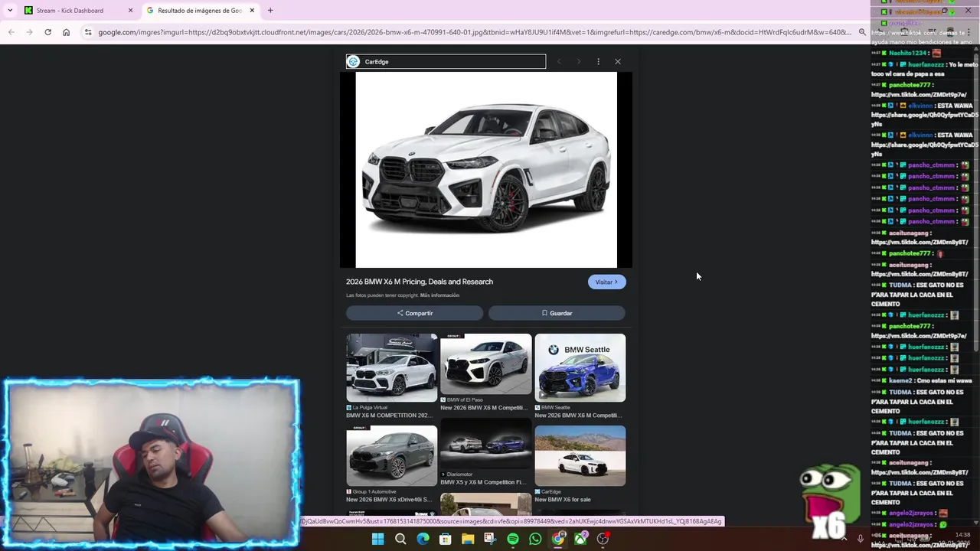Screen dimensions: 980x551
Task: Close the image preview panel
Action: (618, 62)
